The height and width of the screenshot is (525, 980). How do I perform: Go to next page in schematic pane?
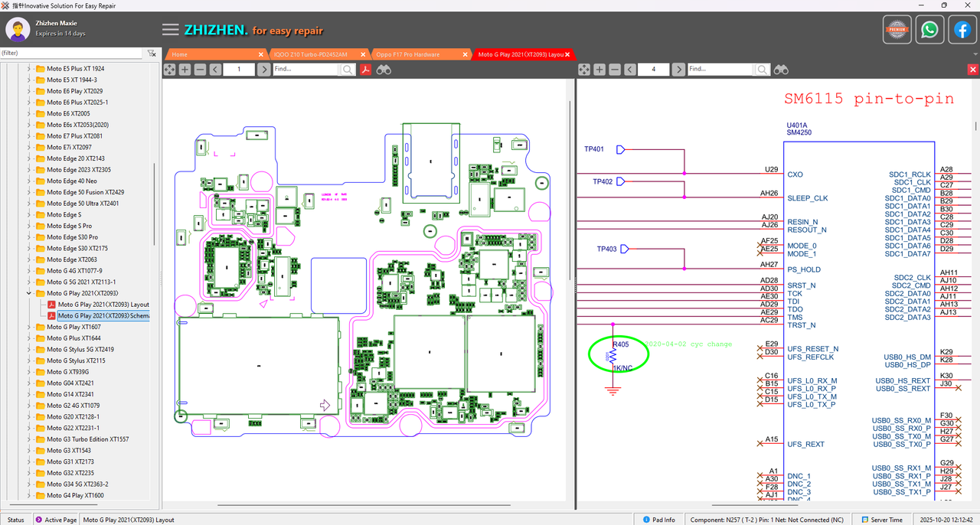pos(678,70)
